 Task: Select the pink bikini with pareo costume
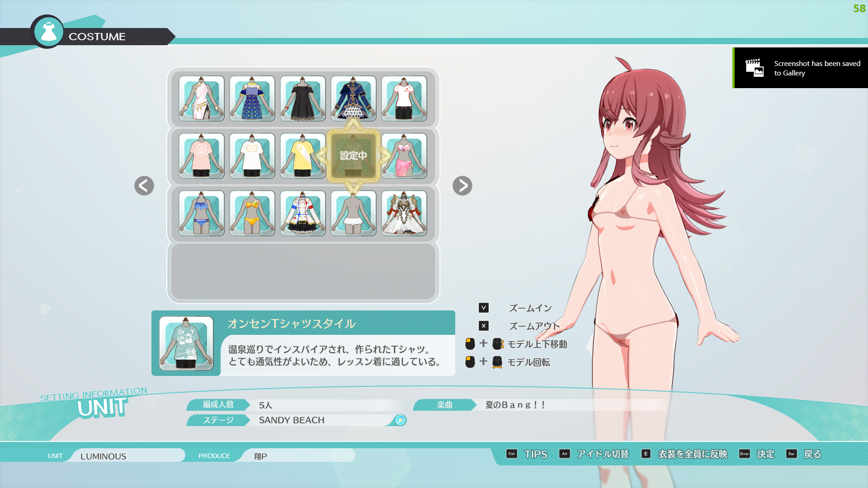click(x=404, y=156)
